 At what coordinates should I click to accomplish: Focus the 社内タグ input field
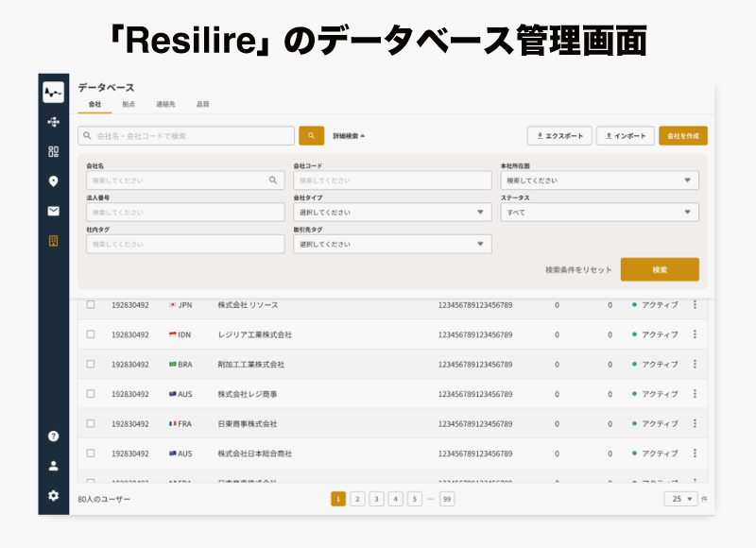click(185, 244)
